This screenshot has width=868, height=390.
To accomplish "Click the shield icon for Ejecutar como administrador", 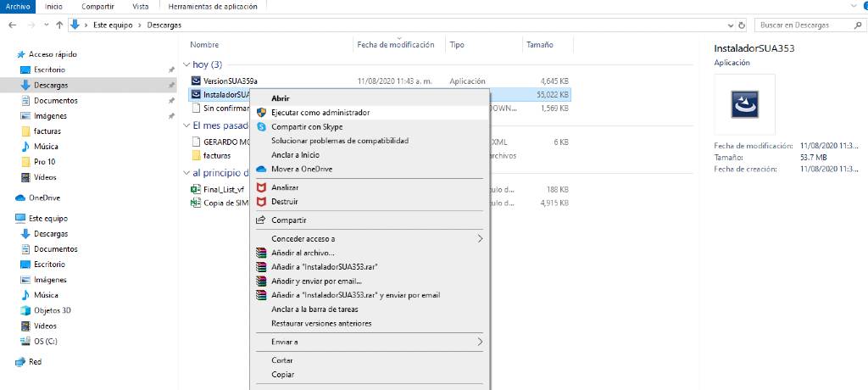I will point(262,112).
